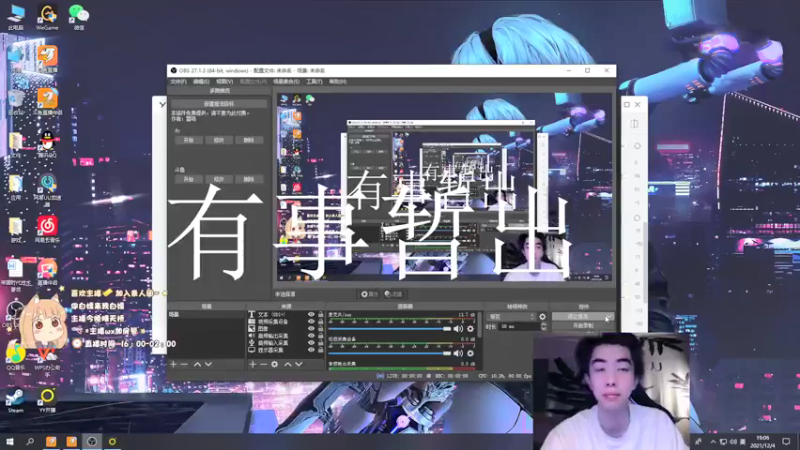Open the 渐变 transition type dropdown
Image resolution: width=800 pixels, height=450 pixels.
(x=512, y=317)
